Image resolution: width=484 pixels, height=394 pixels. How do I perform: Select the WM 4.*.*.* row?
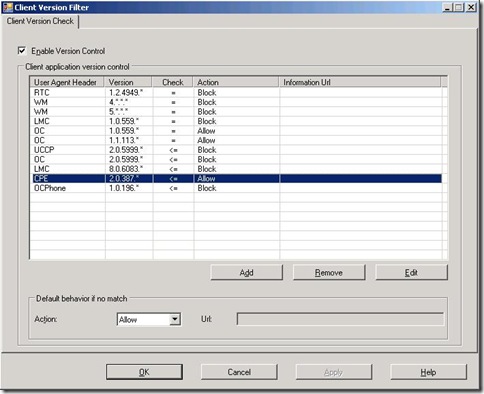tap(236, 102)
